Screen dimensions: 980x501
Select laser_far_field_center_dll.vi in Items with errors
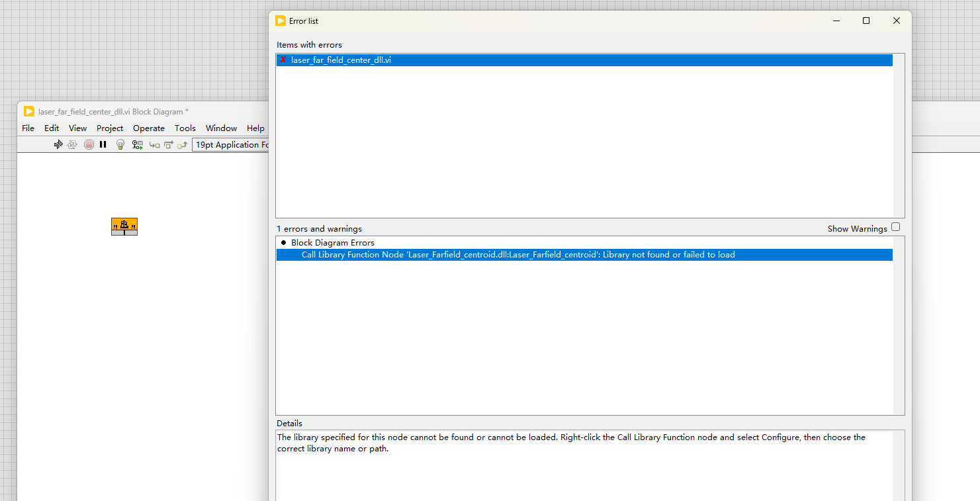tap(584, 60)
